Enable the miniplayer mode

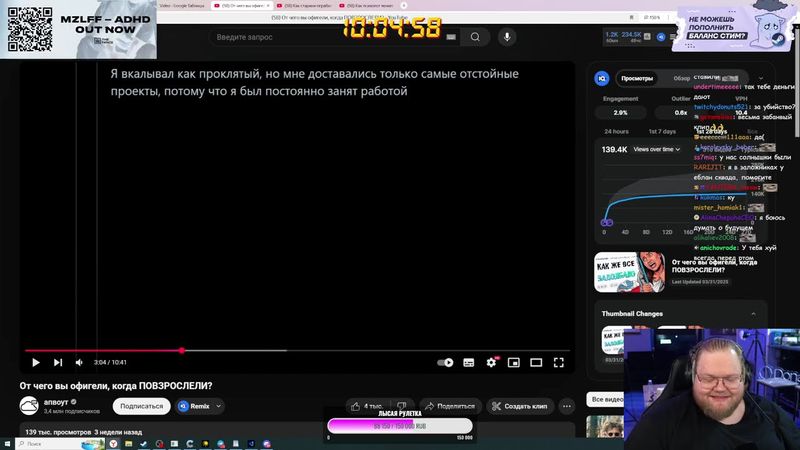(x=514, y=362)
